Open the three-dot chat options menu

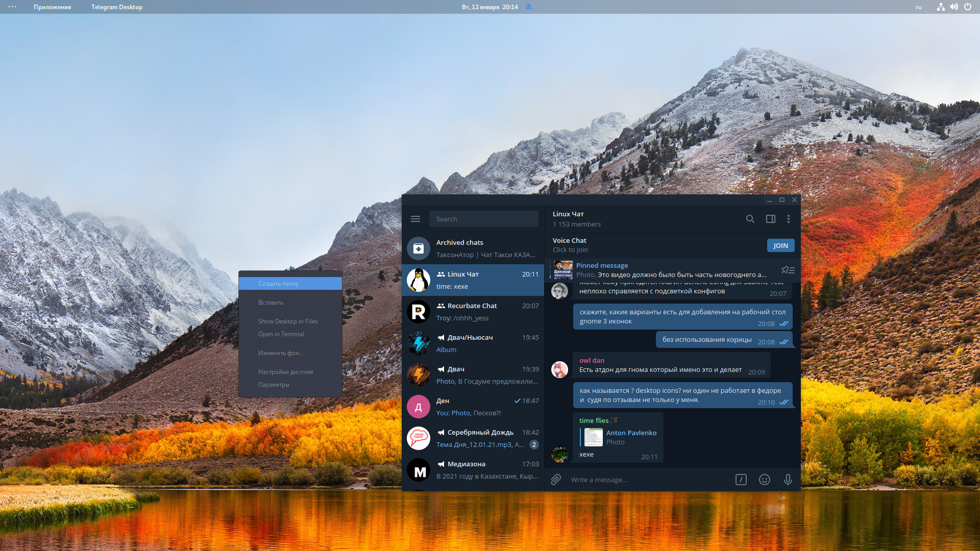click(789, 219)
